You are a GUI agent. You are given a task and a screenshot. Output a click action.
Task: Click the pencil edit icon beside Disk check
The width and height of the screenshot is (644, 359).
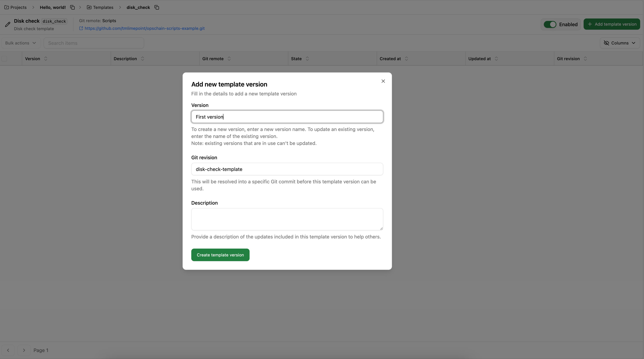click(8, 24)
